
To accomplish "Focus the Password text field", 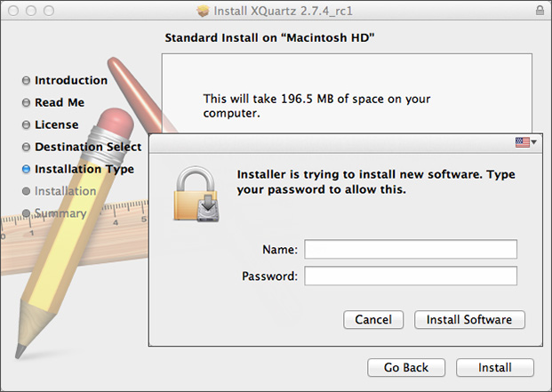I will point(411,276).
